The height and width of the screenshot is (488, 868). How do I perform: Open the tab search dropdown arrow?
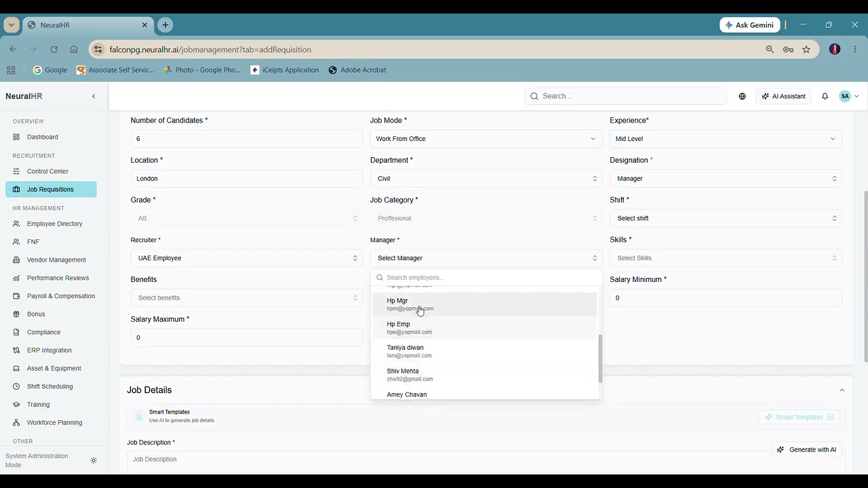pyautogui.click(x=12, y=25)
